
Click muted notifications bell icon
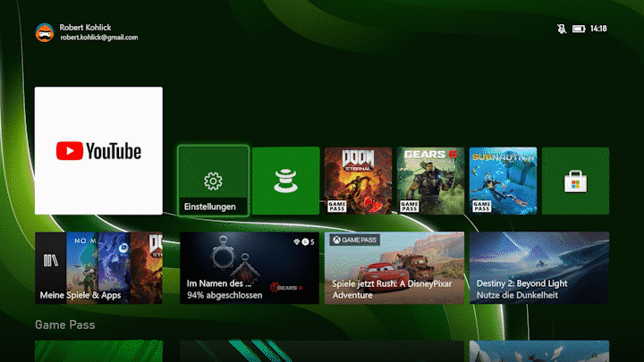pyautogui.click(x=562, y=29)
